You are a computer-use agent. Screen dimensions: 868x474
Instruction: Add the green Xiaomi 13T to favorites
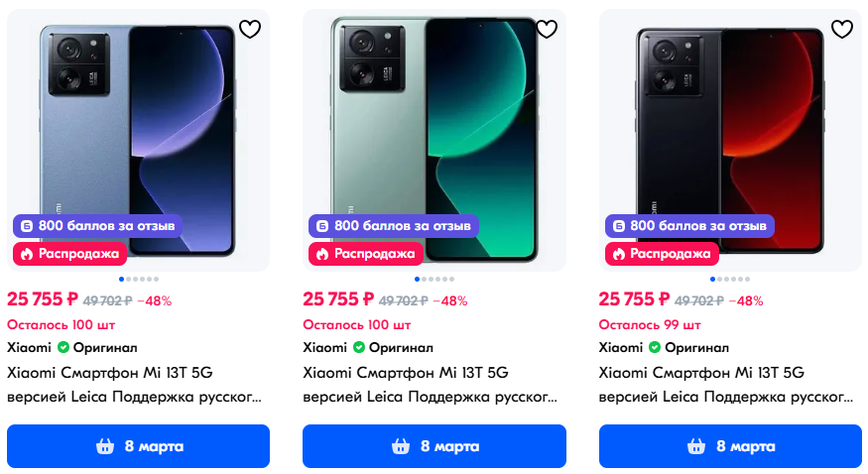coord(546,30)
